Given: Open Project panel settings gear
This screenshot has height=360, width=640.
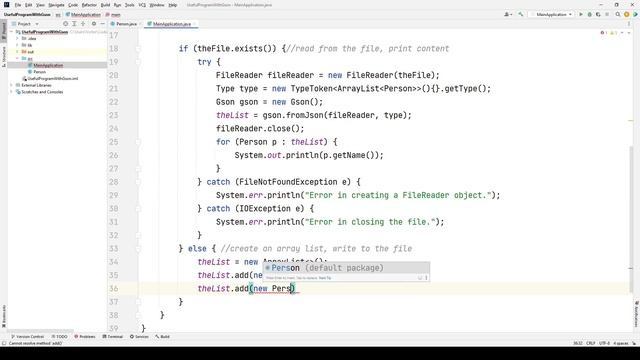Looking at the screenshot, I should pyautogui.click(x=94, y=24).
